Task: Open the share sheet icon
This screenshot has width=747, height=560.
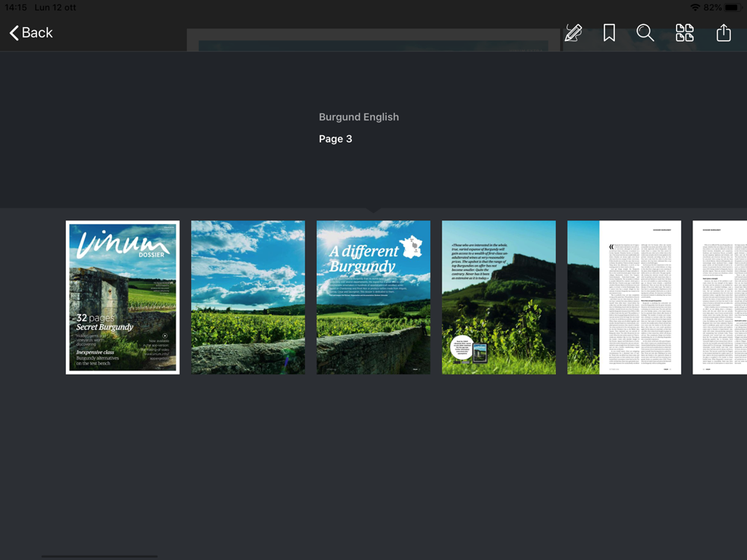Action: pyautogui.click(x=723, y=33)
